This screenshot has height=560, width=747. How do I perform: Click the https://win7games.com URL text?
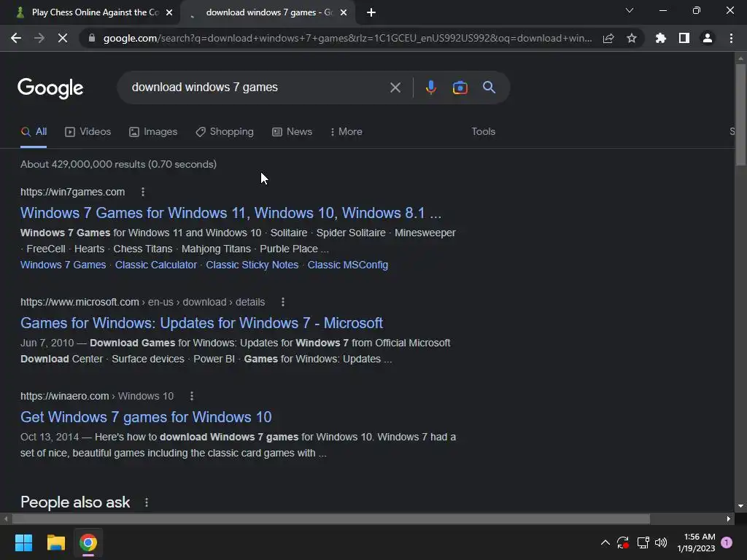coord(72,192)
